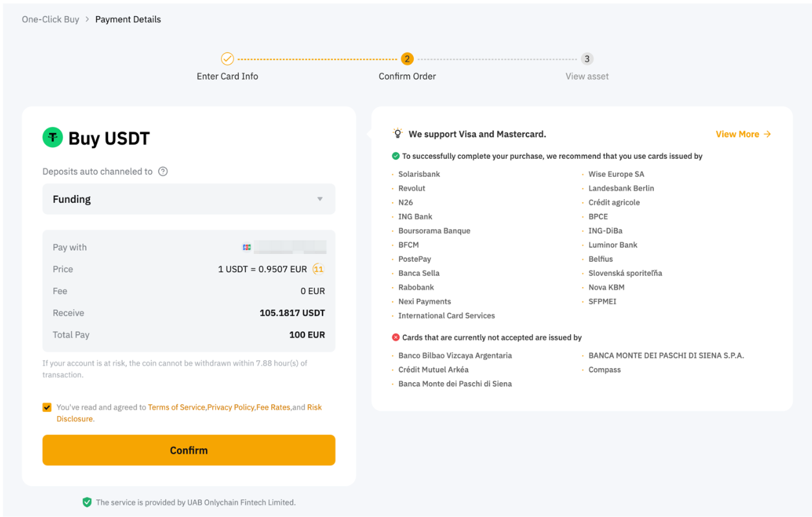The width and height of the screenshot is (812, 517).
Task: Open the Funding account dropdown
Action: [x=188, y=200]
